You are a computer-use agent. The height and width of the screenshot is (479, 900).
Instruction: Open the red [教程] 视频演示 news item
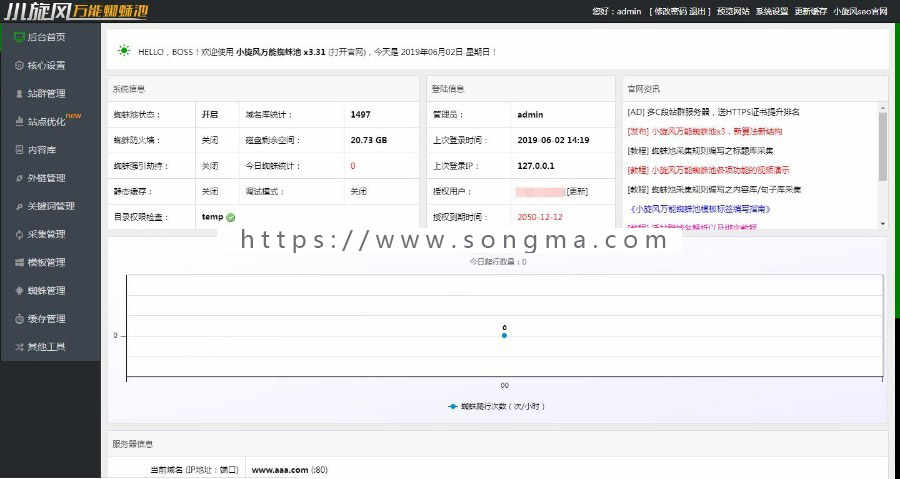pyautogui.click(x=708, y=170)
